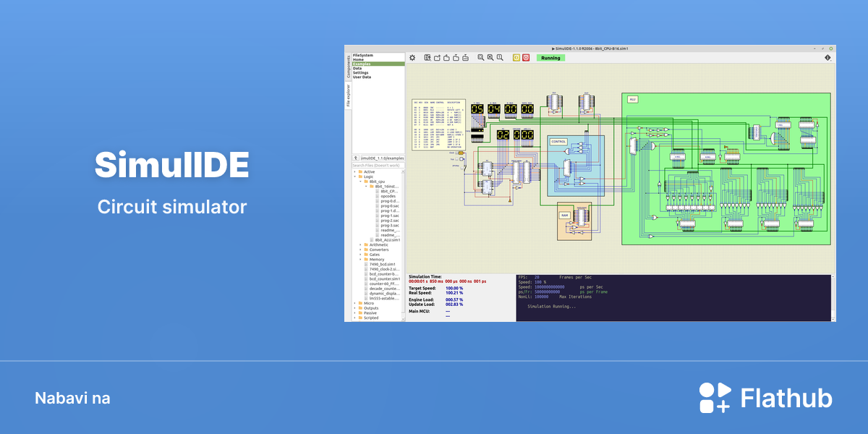
Task: Click the Running status indicator
Action: (x=550, y=58)
